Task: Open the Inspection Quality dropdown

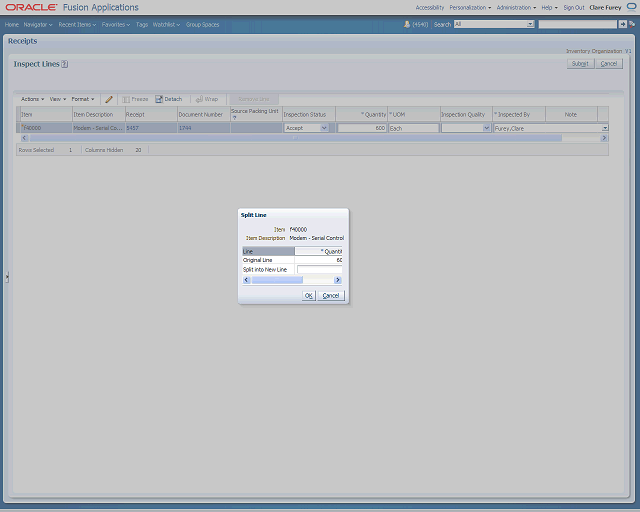Action: (x=486, y=128)
